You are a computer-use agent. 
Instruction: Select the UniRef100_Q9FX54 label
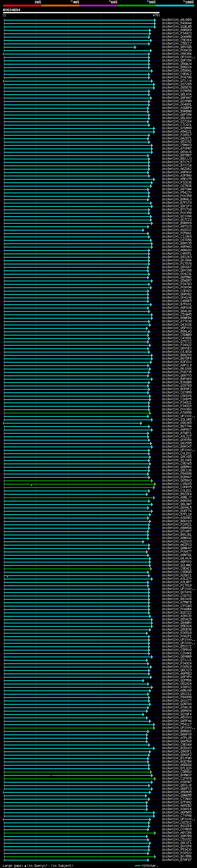click(x=177, y=60)
